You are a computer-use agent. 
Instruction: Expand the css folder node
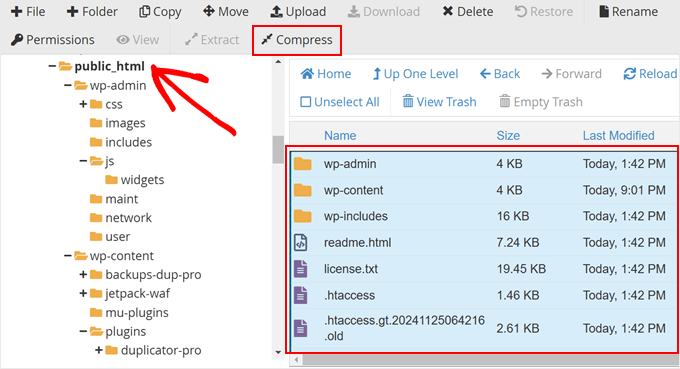click(x=83, y=104)
